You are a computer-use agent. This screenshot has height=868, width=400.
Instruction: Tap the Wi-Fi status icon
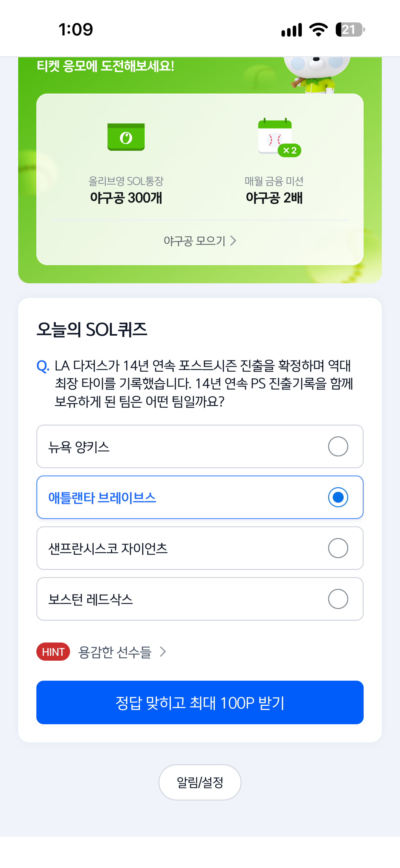[x=318, y=30]
